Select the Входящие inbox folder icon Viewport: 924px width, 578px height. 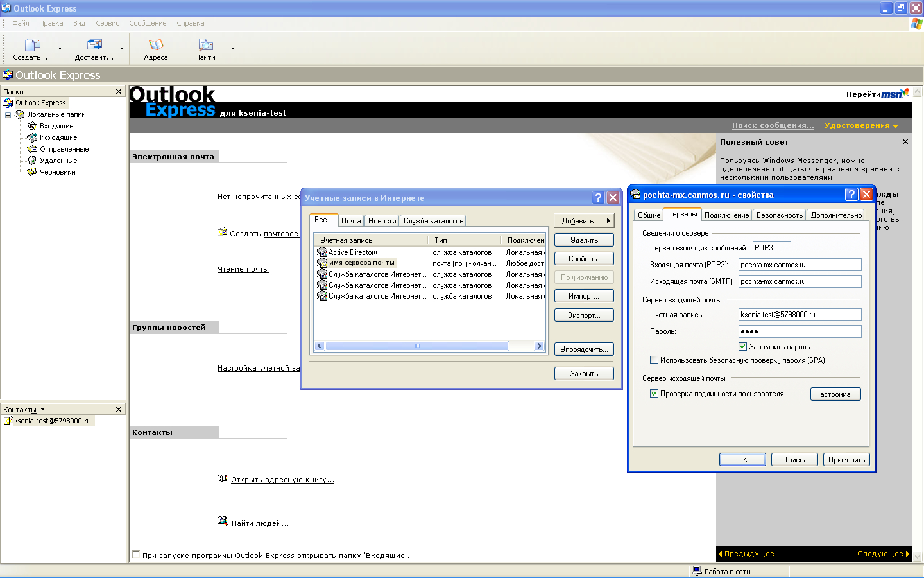(32, 126)
